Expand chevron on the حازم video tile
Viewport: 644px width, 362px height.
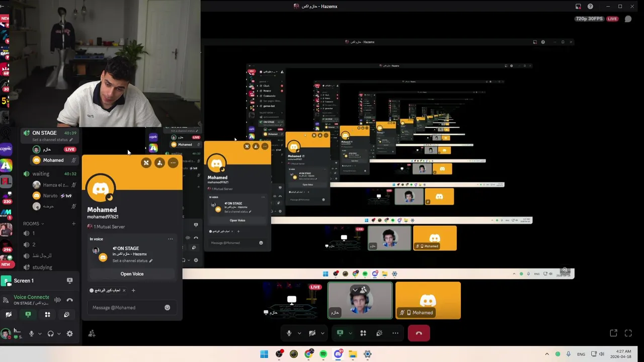point(355,290)
